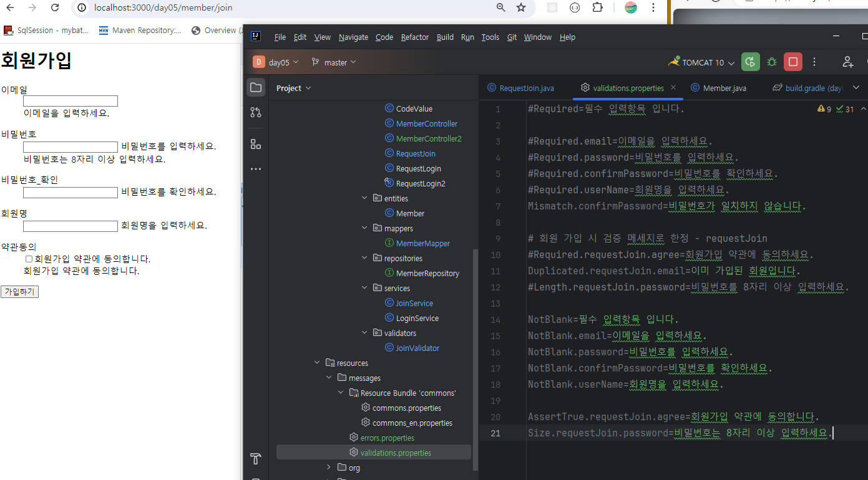The image size is (868, 480).
Task: Open Project view mode dropdown
Action: tap(294, 88)
